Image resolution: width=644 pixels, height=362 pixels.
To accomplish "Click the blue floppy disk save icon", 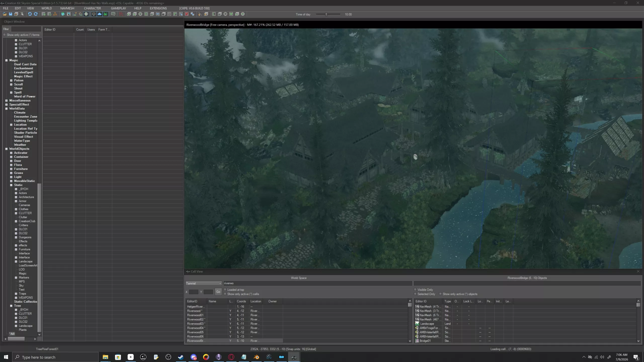I will click(10, 14).
